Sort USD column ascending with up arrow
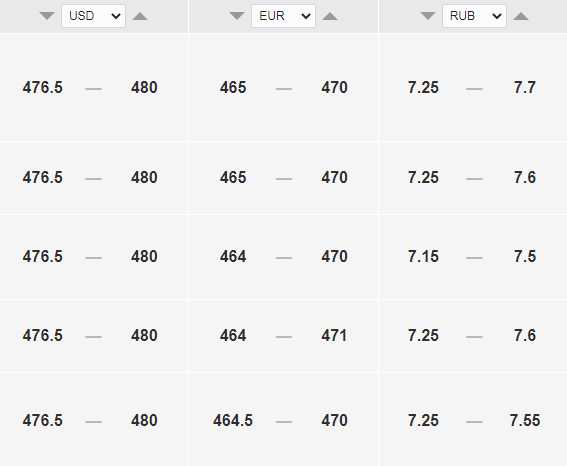 click(x=140, y=16)
